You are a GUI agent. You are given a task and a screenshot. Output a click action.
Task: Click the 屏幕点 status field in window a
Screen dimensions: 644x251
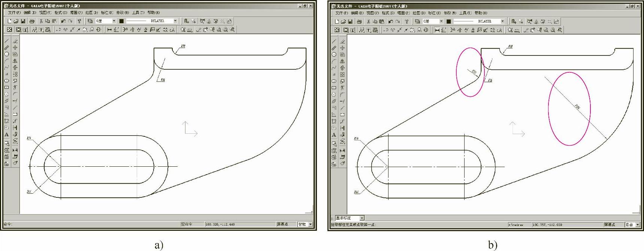[286, 224]
